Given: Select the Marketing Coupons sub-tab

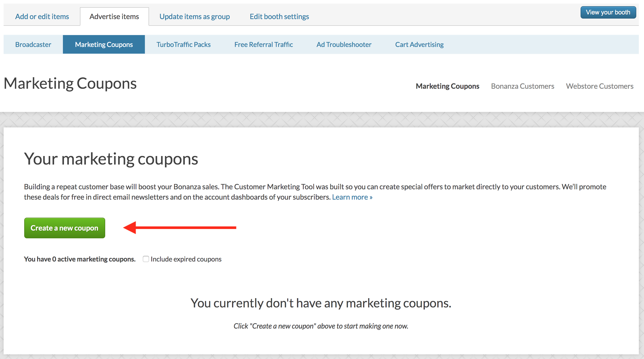Looking at the screenshot, I should 104,44.
